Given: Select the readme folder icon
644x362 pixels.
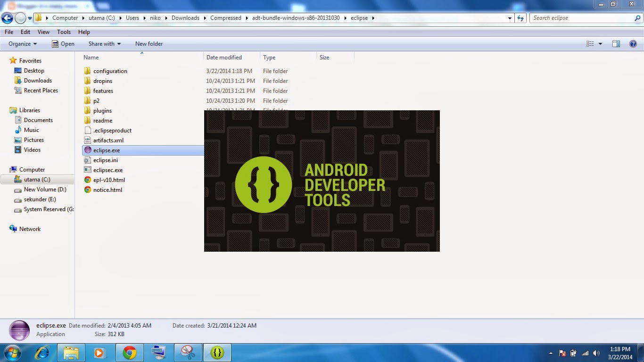Looking at the screenshot, I should pyautogui.click(x=87, y=120).
